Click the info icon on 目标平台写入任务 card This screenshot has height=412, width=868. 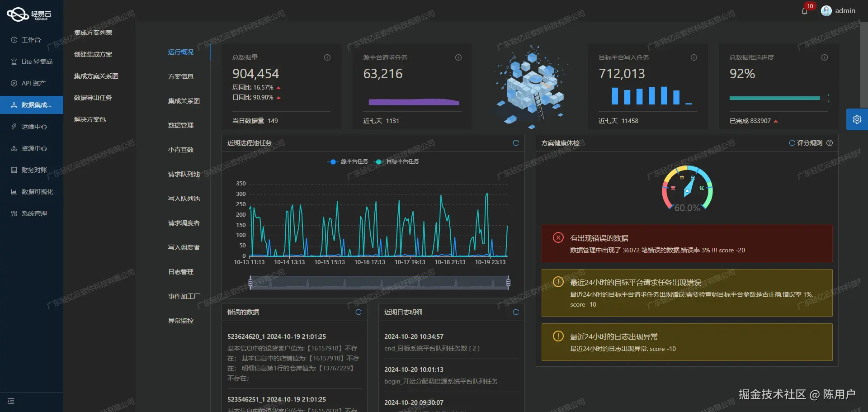(x=694, y=57)
